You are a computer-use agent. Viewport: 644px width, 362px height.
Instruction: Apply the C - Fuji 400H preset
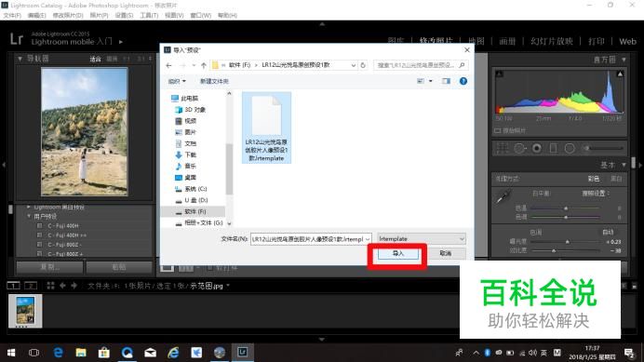tap(63, 225)
